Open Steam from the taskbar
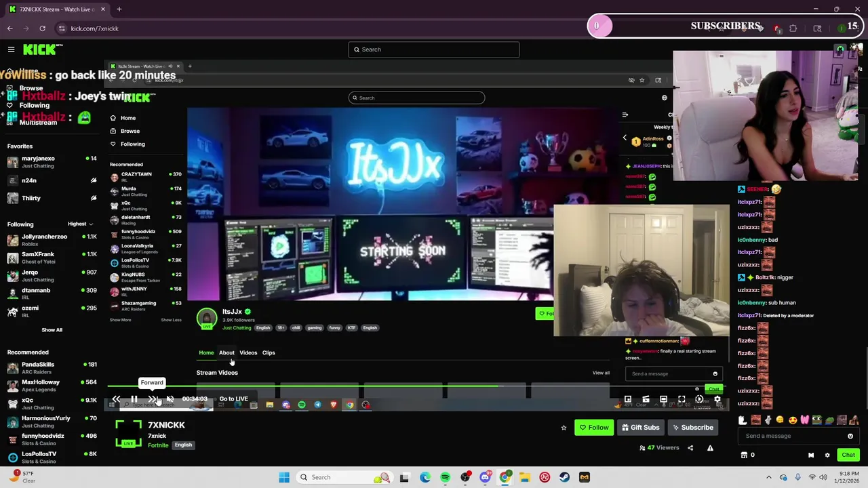Screen dimensions: 868x488 564,477
